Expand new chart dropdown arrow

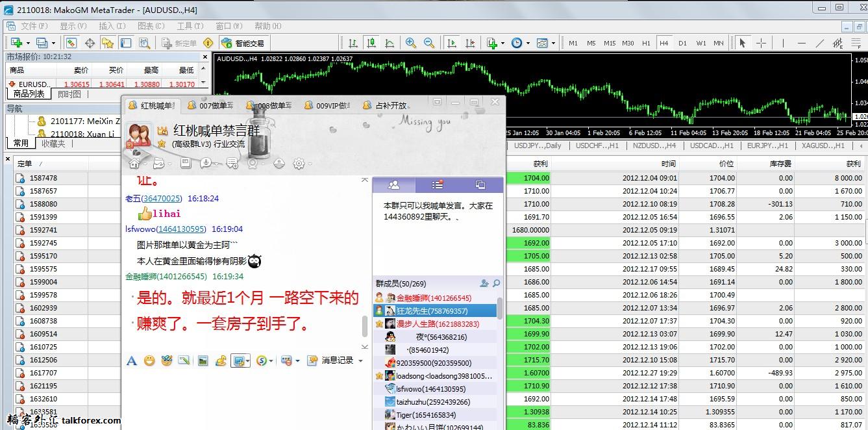[x=27, y=44]
